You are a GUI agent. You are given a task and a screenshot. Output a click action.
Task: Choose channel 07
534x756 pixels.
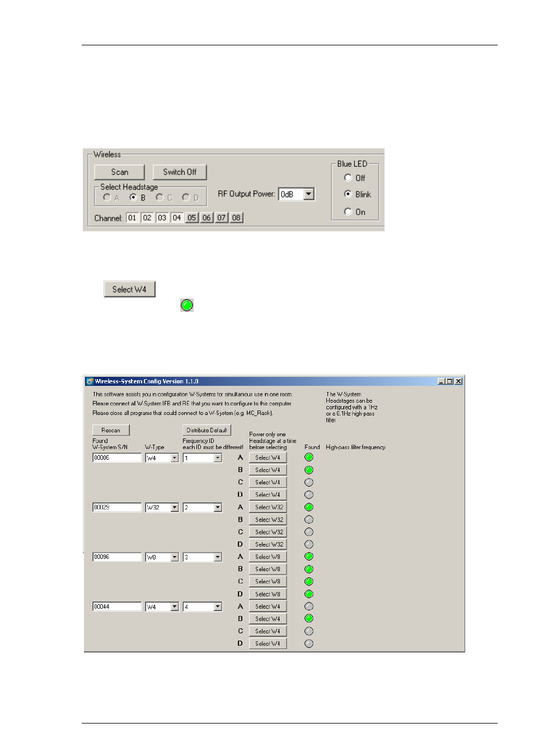[222, 217]
